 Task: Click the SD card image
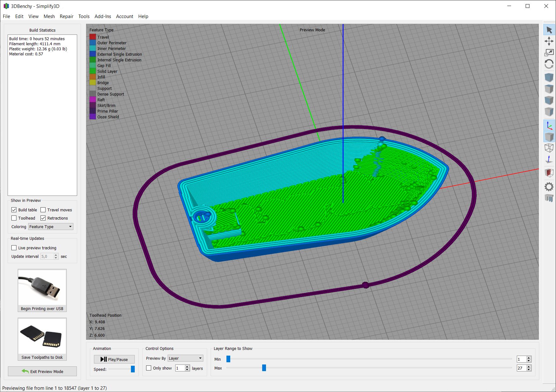pos(42,336)
